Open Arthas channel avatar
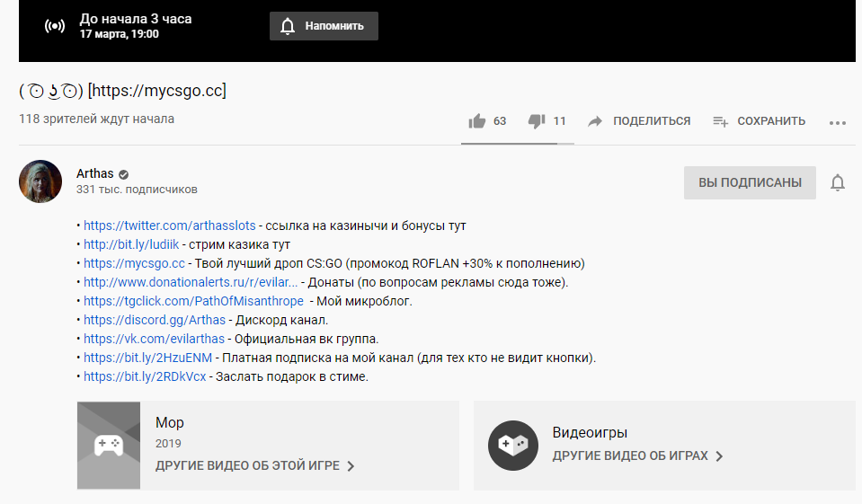The image size is (862, 504). tap(40, 181)
